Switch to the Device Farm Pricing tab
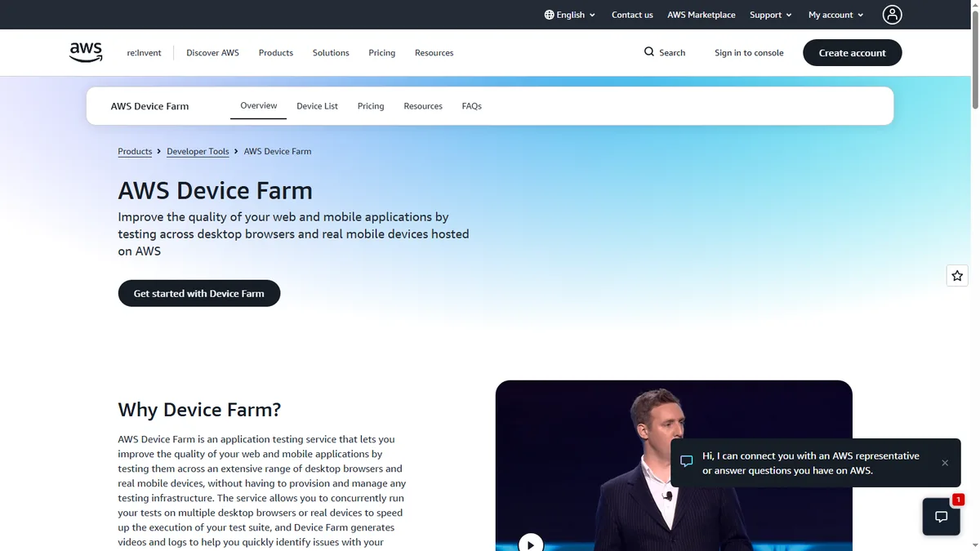The height and width of the screenshot is (551, 980). click(371, 106)
